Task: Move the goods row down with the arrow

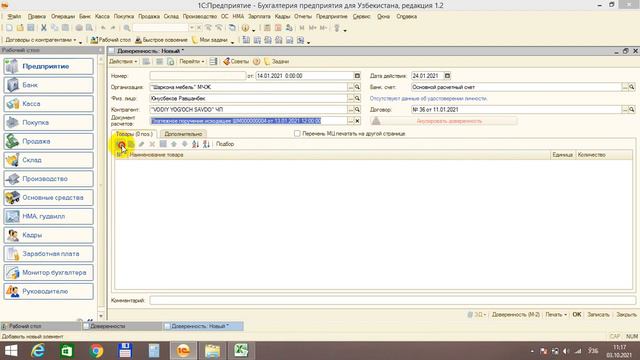Action: click(184, 144)
